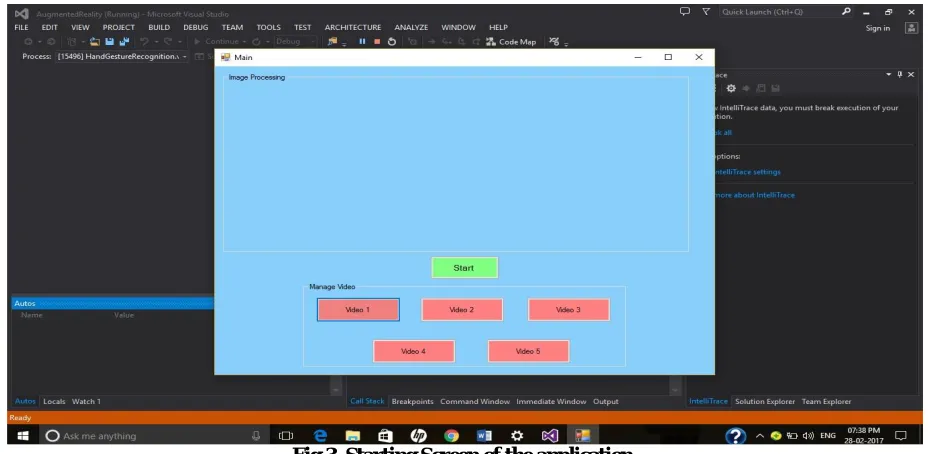
Task: Click the Video 5 button
Action: [528, 351]
